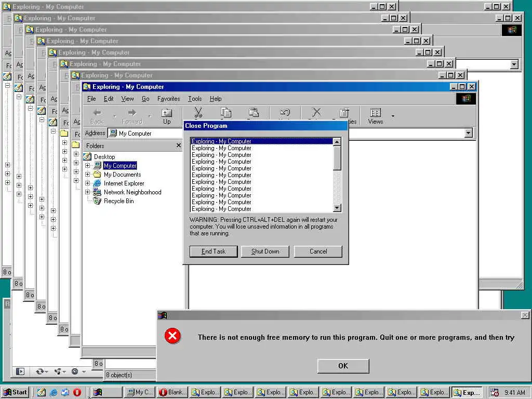Image resolution: width=532 pixels, height=399 pixels.
Task: Launch Opera from quick launch bar
Action: point(77,392)
